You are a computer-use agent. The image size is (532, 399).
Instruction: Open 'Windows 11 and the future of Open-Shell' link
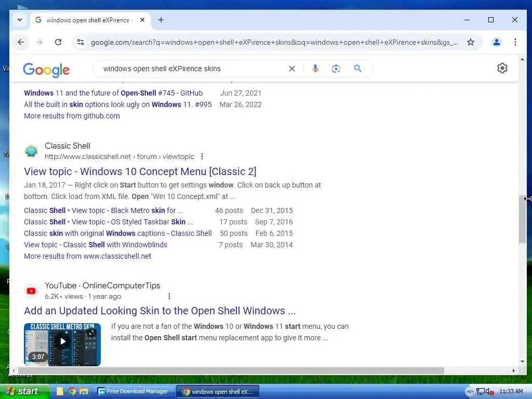click(x=113, y=93)
